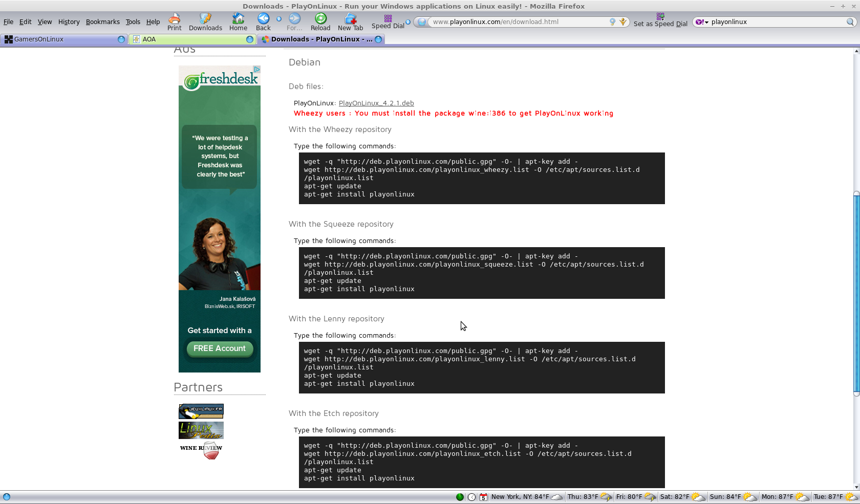Viewport: 860px width, 504px height.
Task: Click the Mon: 87°F forecast entry
Action: 785,497
